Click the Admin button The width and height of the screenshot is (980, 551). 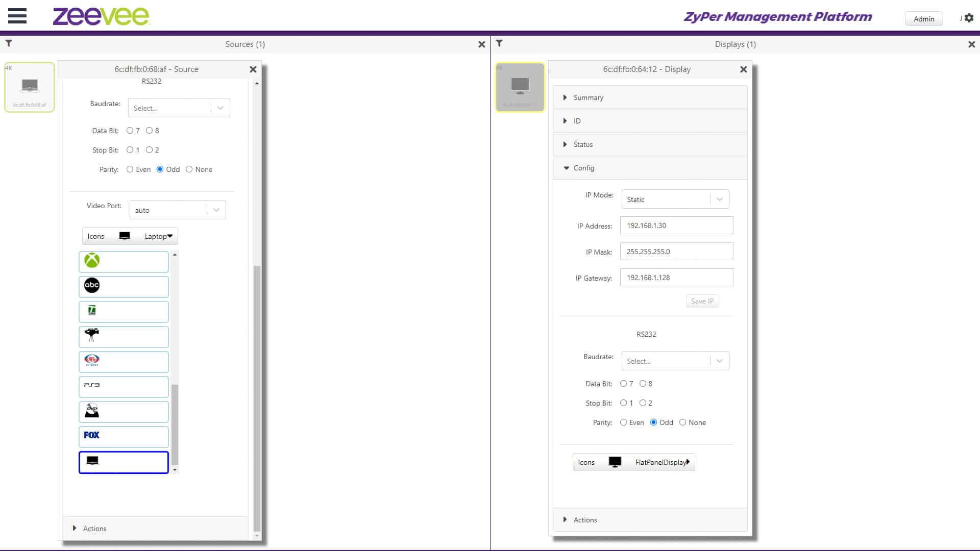tap(923, 19)
